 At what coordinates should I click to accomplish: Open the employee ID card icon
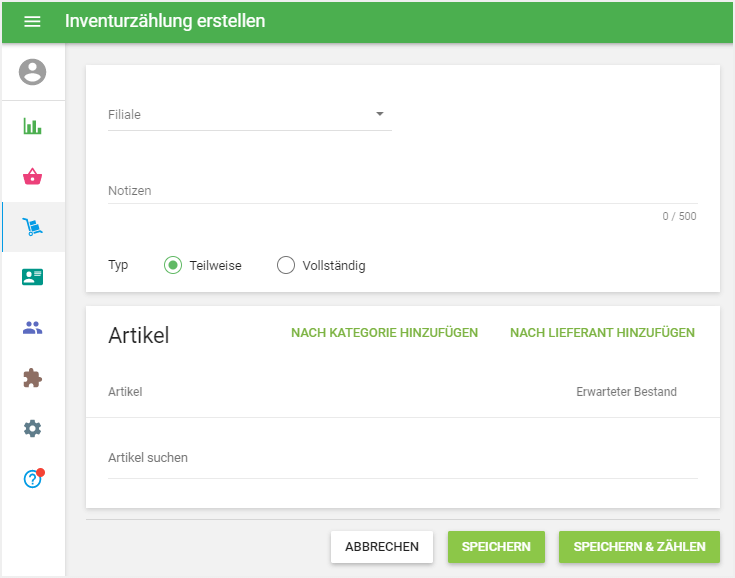click(x=33, y=277)
